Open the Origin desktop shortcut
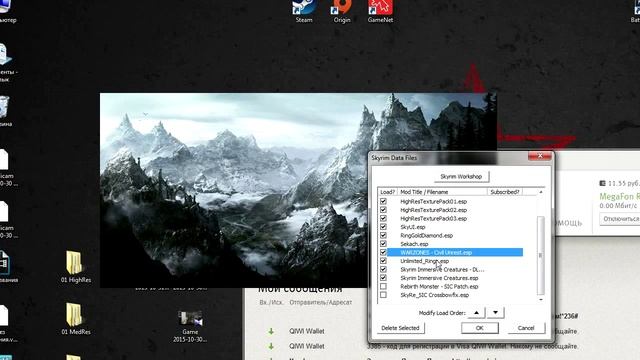The width and height of the screenshot is (640, 360). pyautogui.click(x=342, y=11)
